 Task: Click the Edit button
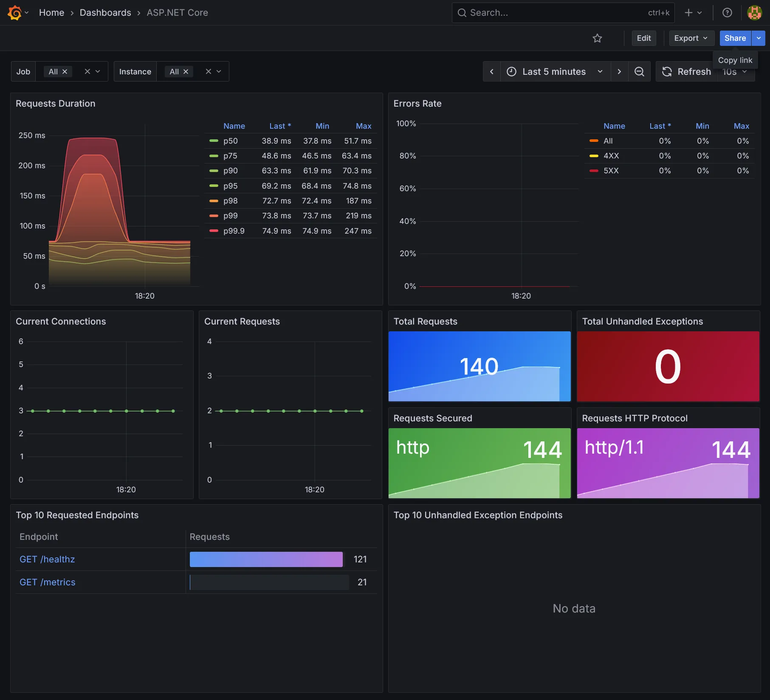pos(643,38)
